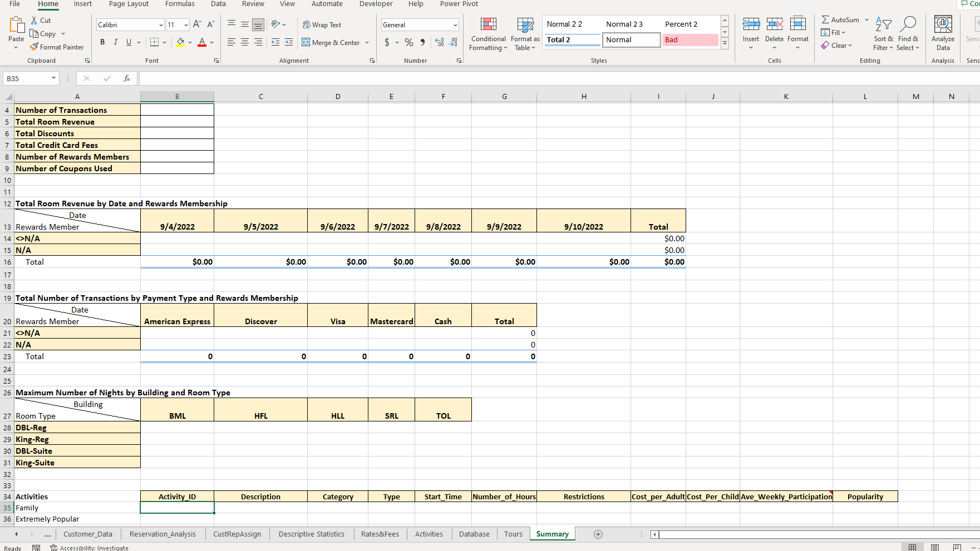980x551 pixels.
Task: Increase font size with the larger A
Action: pos(197,24)
